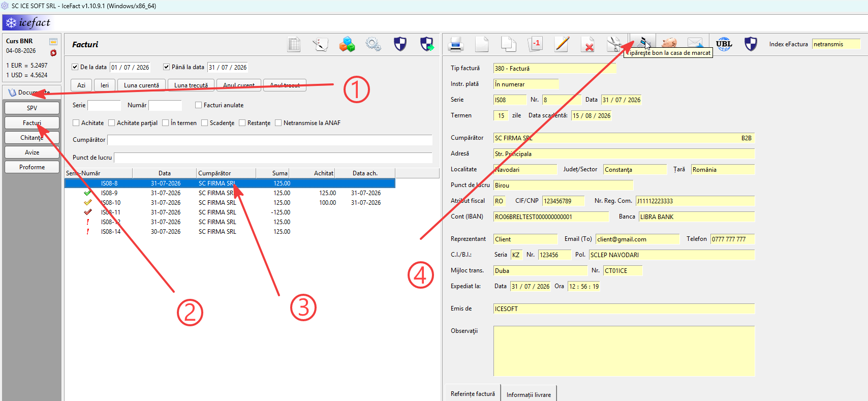Click the red check icon on row IS08-11
Viewport: 868px width, 401px height.
[87, 212]
